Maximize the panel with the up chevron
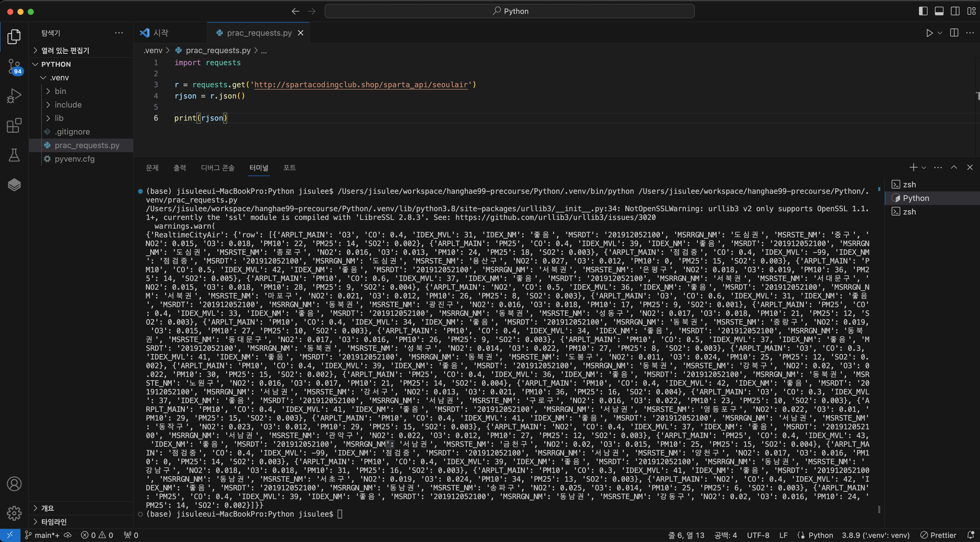The height and width of the screenshot is (542, 980). coord(954,167)
